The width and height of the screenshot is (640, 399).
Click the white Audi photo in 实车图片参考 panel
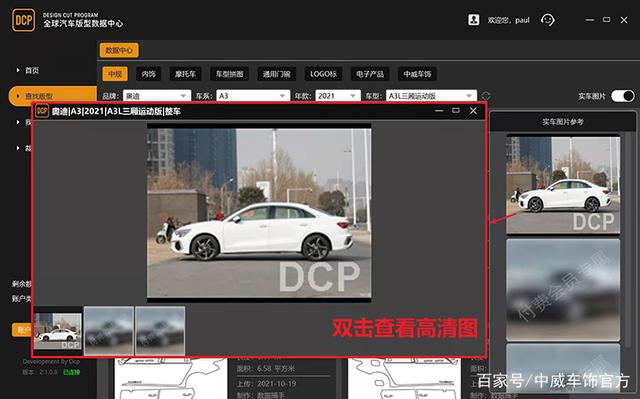click(563, 185)
